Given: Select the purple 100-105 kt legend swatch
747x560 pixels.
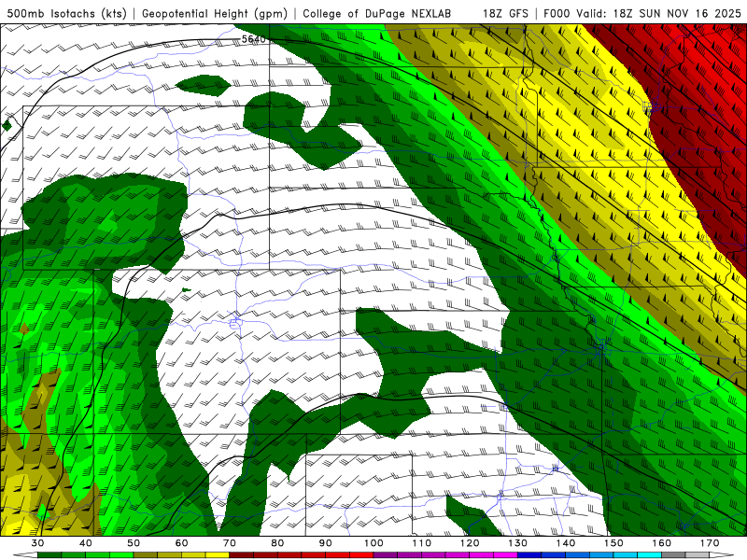Looking at the screenshot, I should click(x=386, y=555).
